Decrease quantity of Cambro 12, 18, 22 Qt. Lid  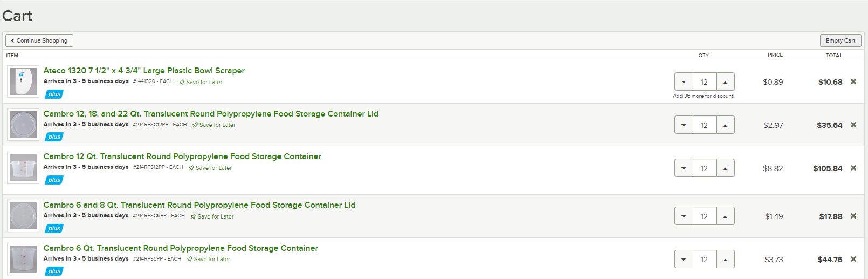point(684,125)
